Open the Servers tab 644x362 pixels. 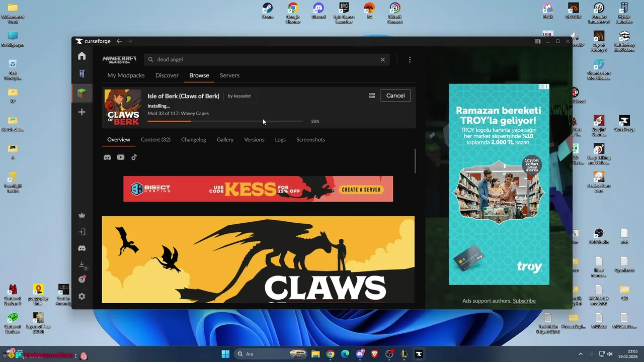tap(229, 75)
